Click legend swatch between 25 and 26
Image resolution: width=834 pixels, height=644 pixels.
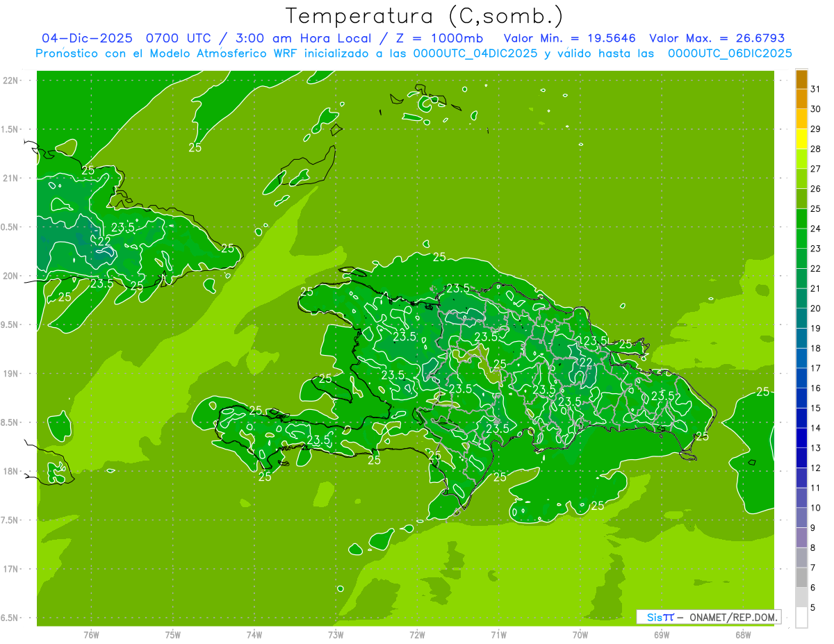coord(801,199)
